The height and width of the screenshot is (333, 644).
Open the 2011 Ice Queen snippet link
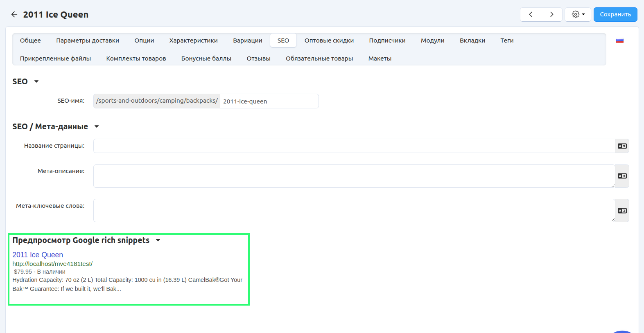click(x=38, y=255)
